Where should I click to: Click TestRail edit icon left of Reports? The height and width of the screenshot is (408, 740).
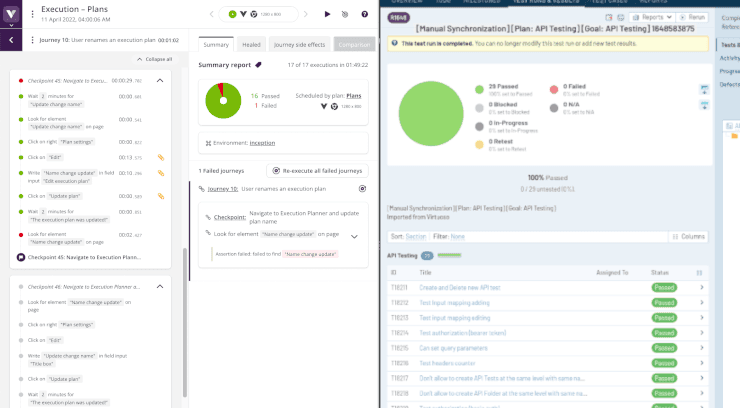click(609, 17)
